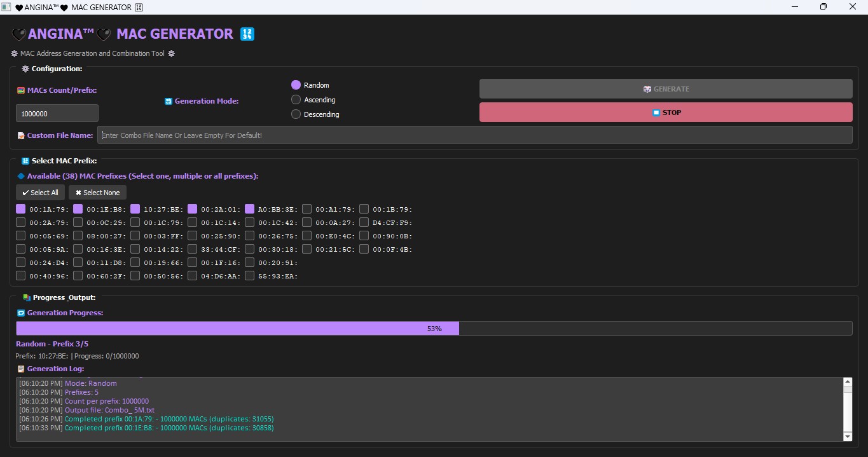Click the Generation Log icon
Screen dimensions: 868x457
pos(21,369)
